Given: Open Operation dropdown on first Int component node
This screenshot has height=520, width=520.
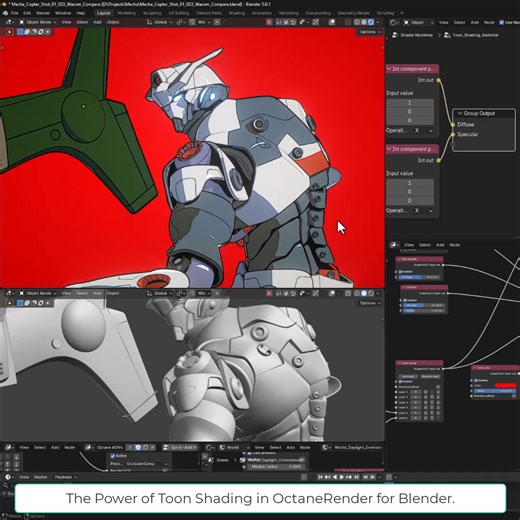Looking at the screenshot, I should (x=423, y=130).
